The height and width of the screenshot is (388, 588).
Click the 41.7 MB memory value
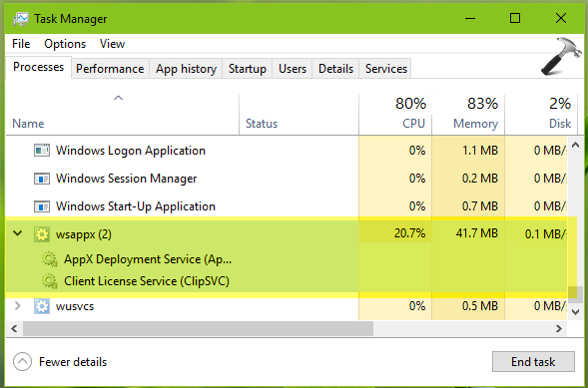(476, 233)
